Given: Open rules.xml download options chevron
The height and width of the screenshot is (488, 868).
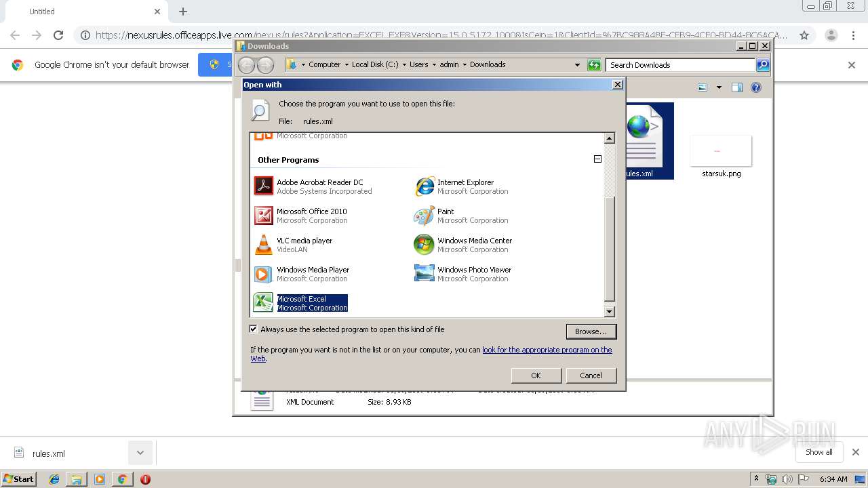Looking at the screenshot, I should (140, 453).
